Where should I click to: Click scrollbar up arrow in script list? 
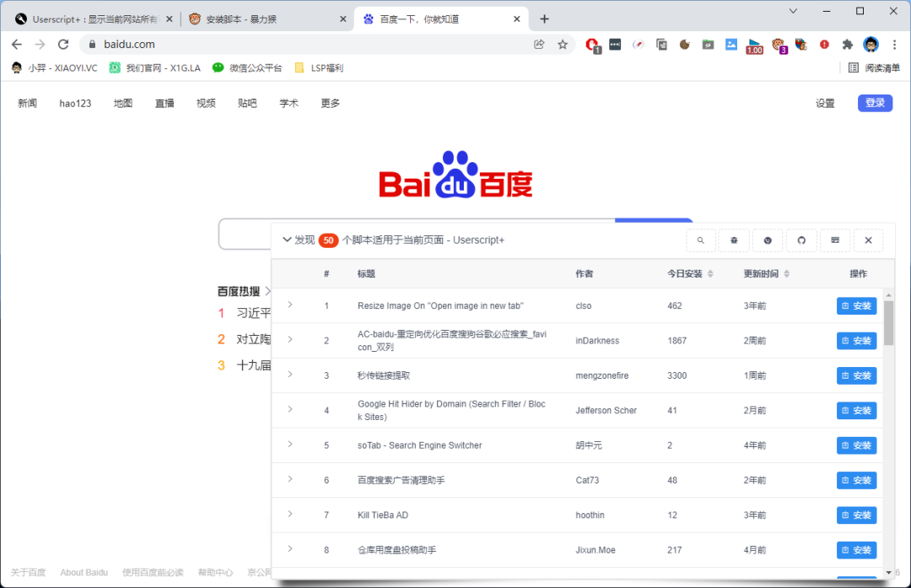coord(888,295)
